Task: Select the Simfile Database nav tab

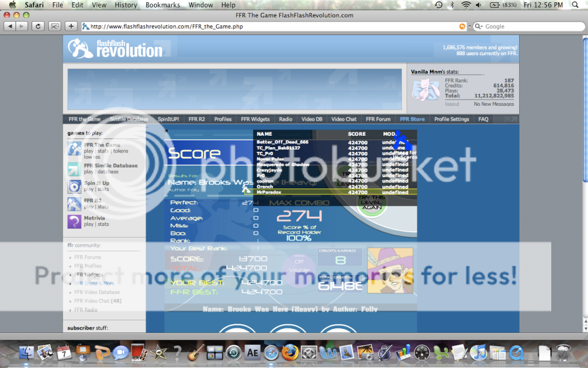Action: pos(129,119)
